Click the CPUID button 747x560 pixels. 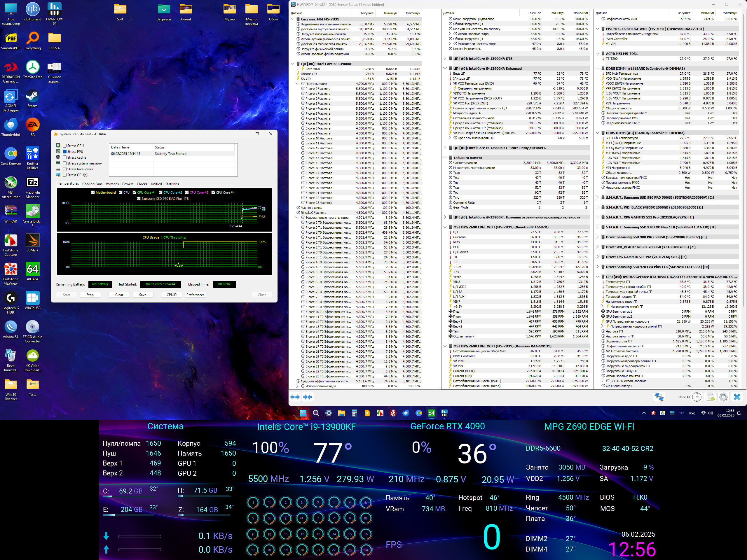point(171,295)
